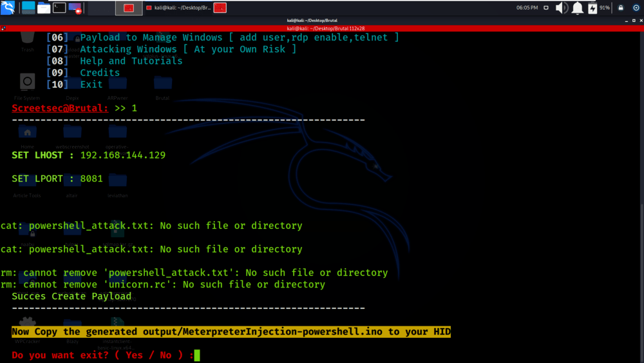
Task: Click the red terminal titlebar kali@kali 112x28
Action: tap(325, 28)
